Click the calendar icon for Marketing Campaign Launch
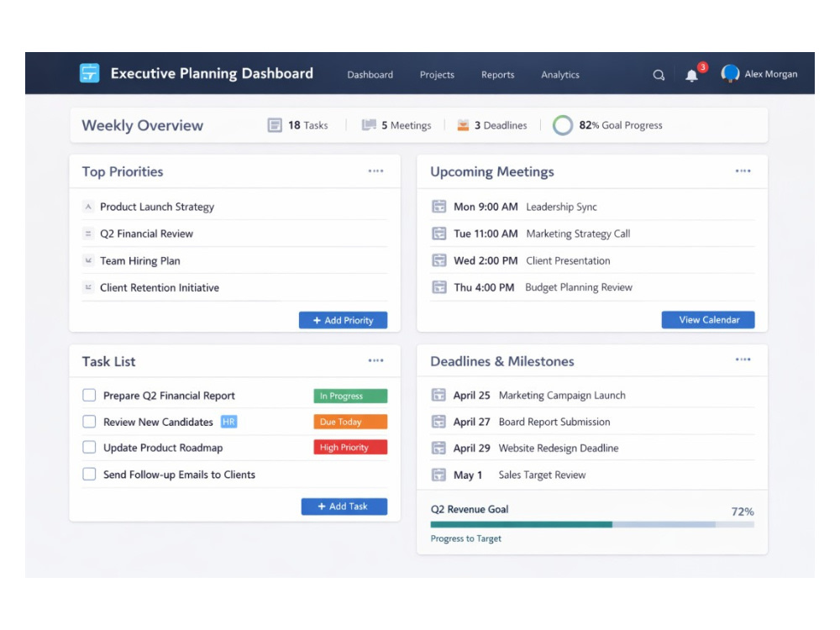 (438, 395)
